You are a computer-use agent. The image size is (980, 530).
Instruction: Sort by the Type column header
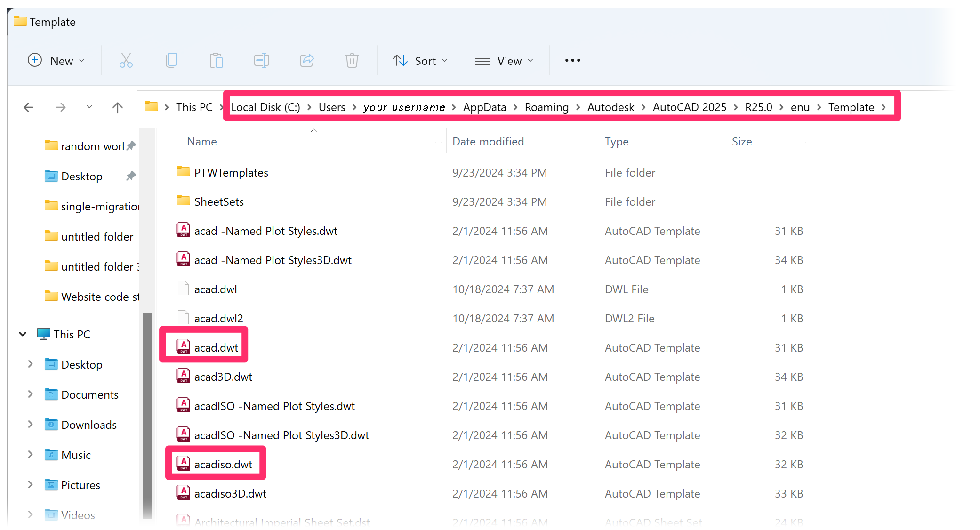(617, 142)
